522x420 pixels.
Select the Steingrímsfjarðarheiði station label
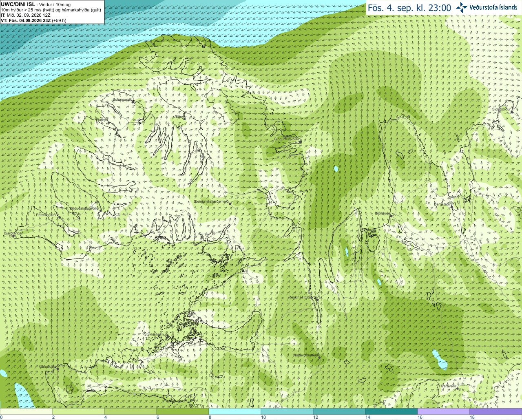click(x=211, y=201)
